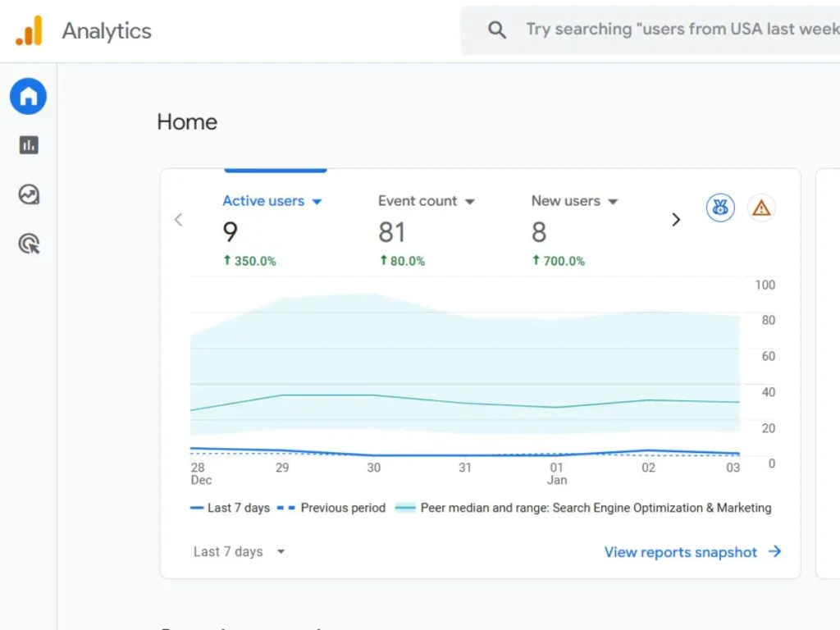Screen dimensions: 840x630
Task: Click the benchmarking medal icon
Action: (720, 208)
